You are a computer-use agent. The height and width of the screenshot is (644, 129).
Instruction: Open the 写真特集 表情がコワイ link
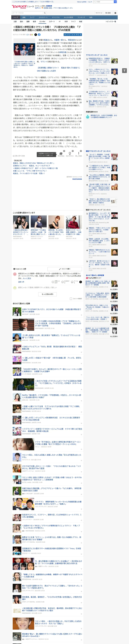coord(59,69)
